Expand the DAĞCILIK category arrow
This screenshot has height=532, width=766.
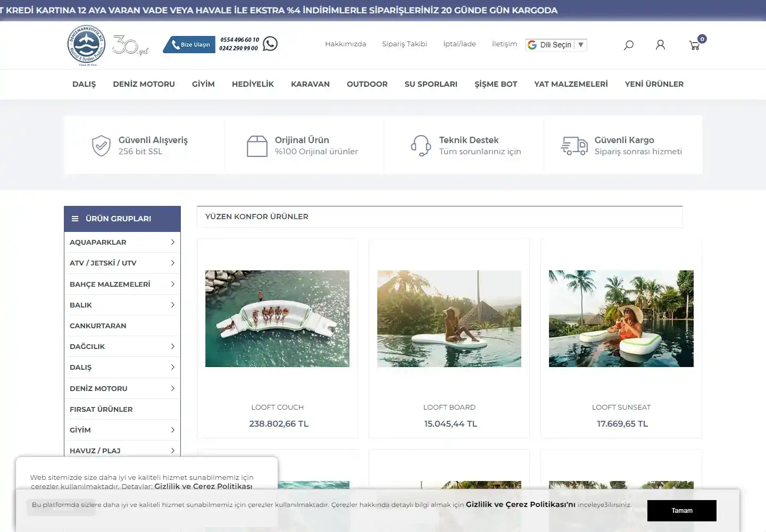172,346
